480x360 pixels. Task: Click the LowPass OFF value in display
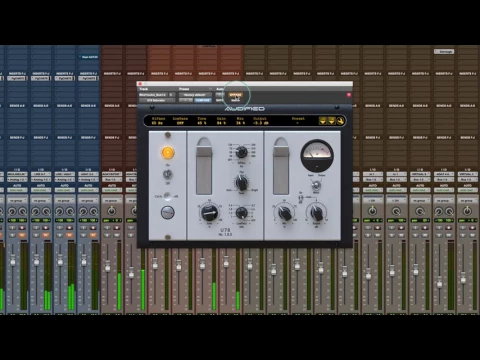click(180, 123)
